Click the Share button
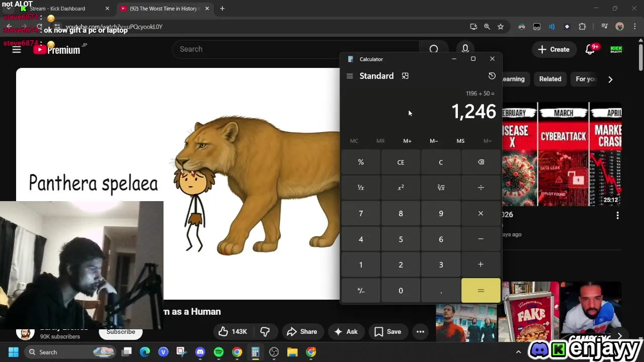Viewport: 644px width, 362px height. (x=302, y=331)
